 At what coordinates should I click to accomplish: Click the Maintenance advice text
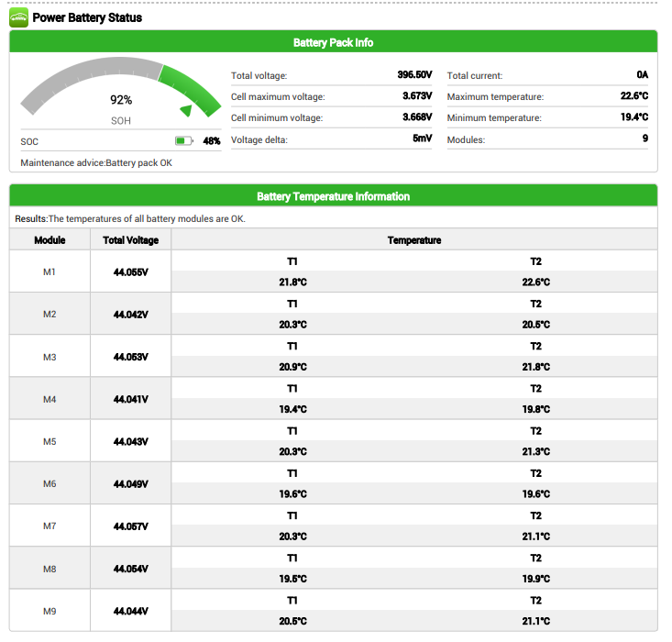click(96, 163)
